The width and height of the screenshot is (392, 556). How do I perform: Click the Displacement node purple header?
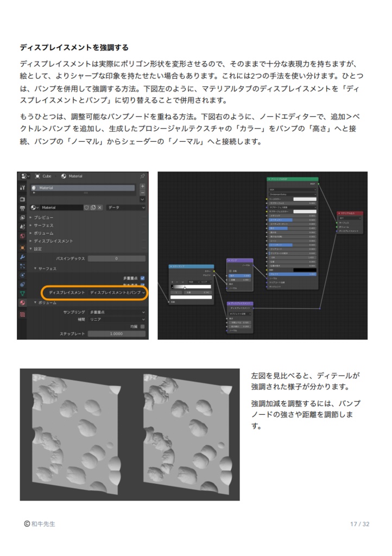click(240, 304)
